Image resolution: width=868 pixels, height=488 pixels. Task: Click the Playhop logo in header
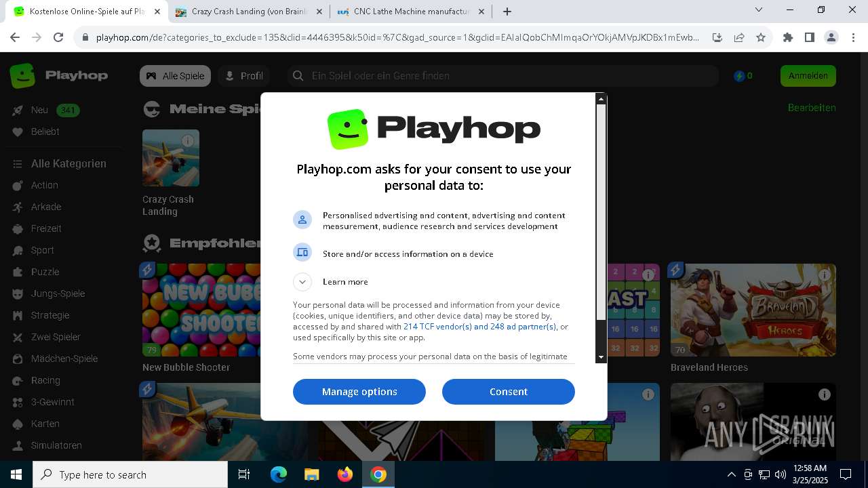pos(59,75)
